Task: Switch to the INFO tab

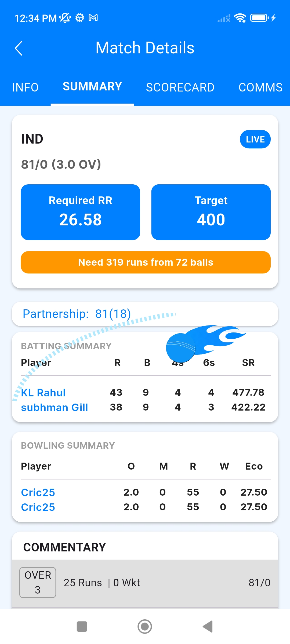Action: (x=25, y=87)
